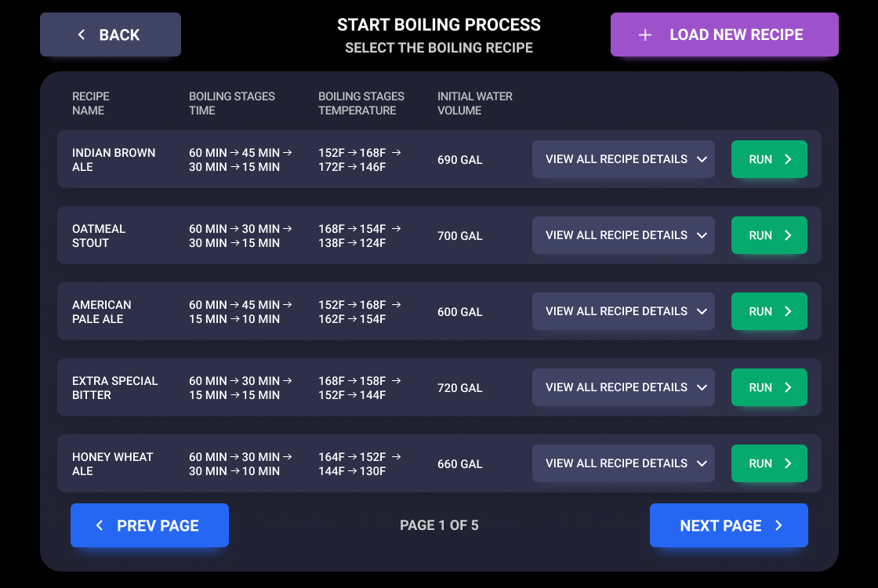This screenshot has width=878, height=588.
Task: Go back using the Back button
Action: coord(111,34)
